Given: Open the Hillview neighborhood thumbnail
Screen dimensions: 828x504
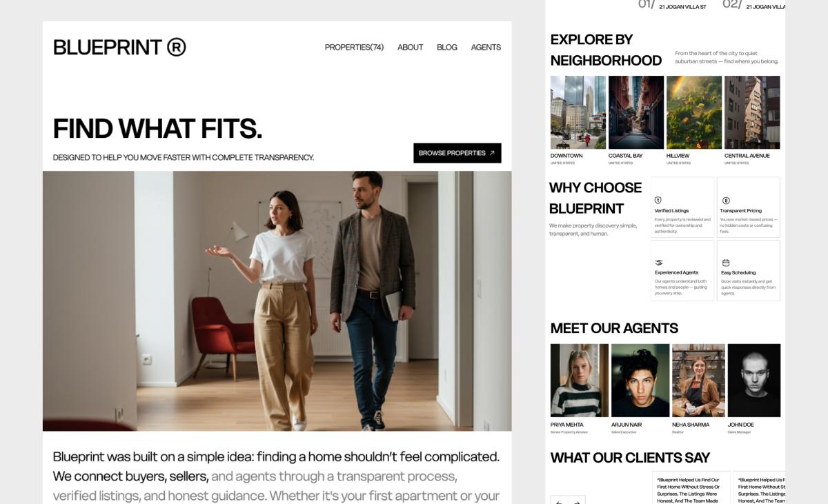Looking at the screenshot, I should [x=694, y=112].
